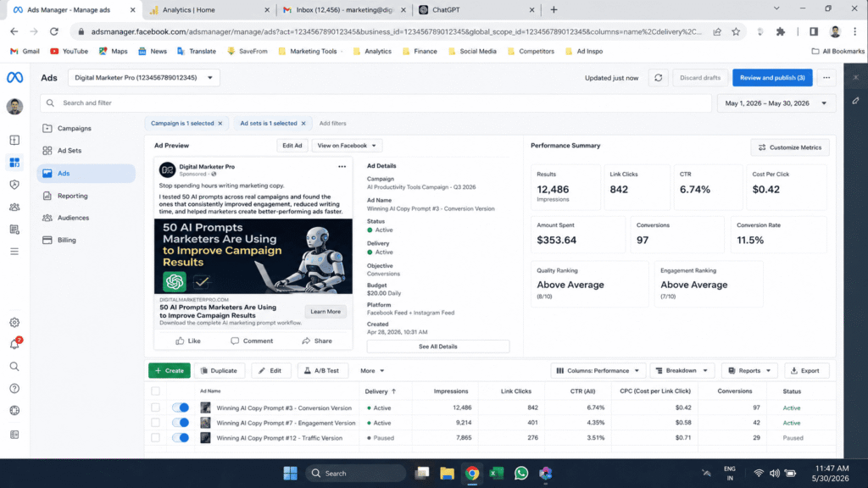Open the help question mark icon
Screen dimensions: 868x488
pyautogui.click(x=14, y=388)
